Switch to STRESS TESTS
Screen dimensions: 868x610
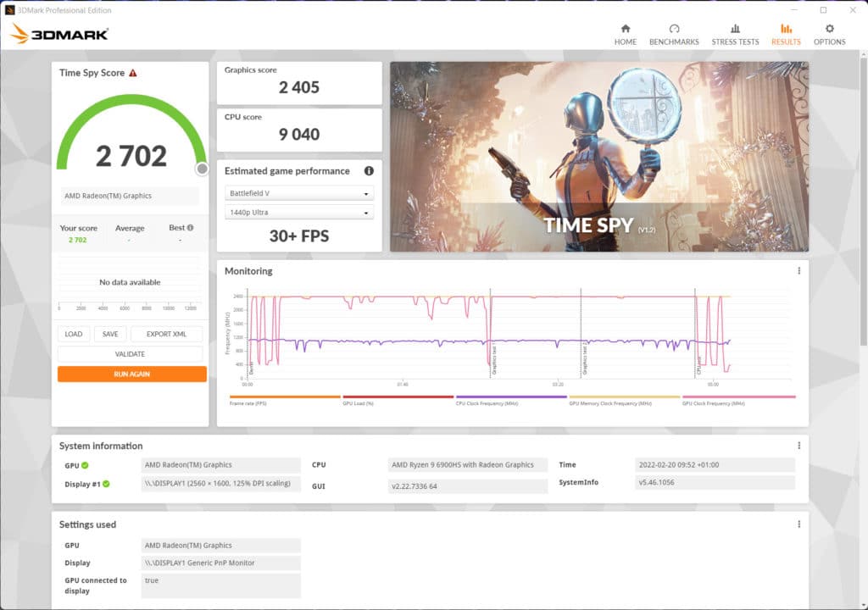coord(735,35)
